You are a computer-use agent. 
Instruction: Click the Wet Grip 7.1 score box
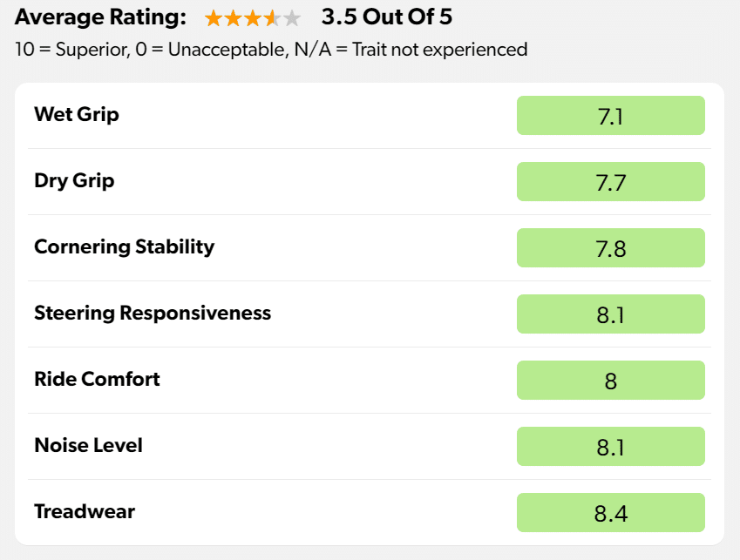[610, 116]
